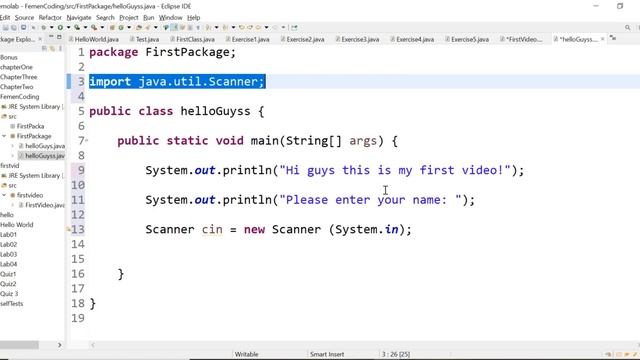Expand helloGuys.java tree node
The image size is (640, 360).
pos(12,146)
